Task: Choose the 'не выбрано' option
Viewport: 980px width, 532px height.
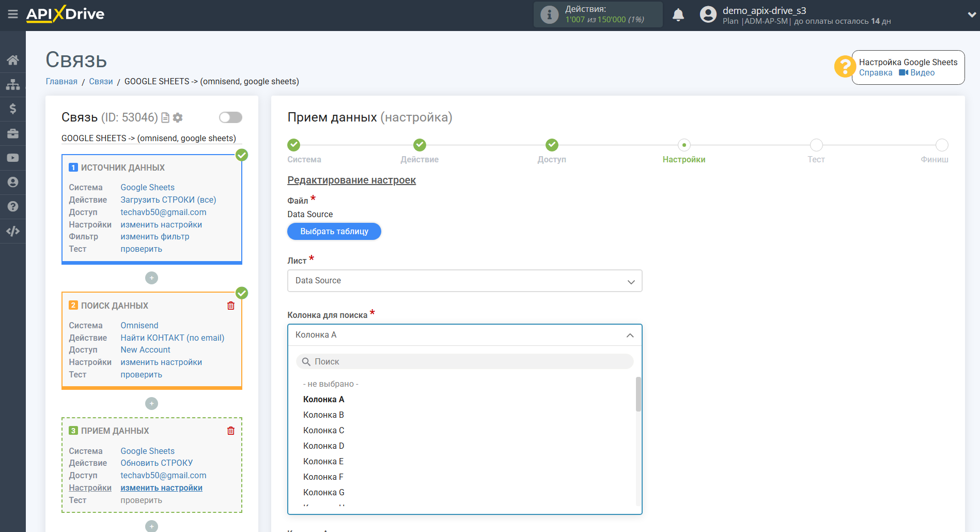Action: point(331,384)
